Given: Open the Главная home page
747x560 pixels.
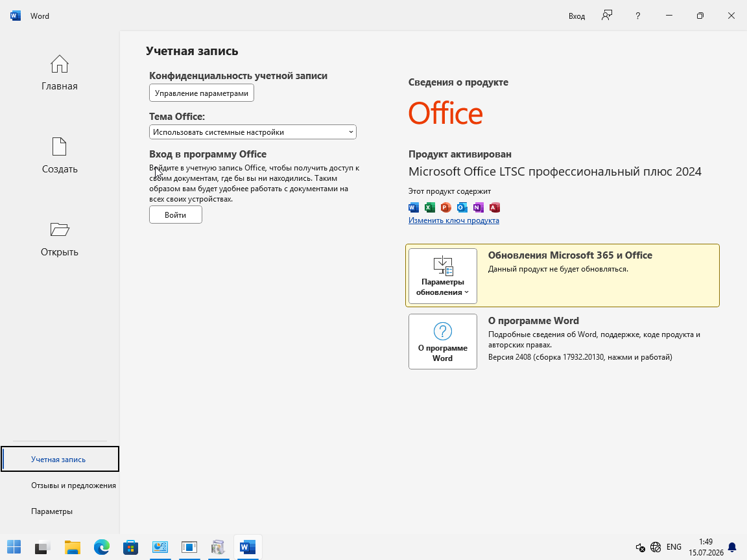Looking at the screenshot, I should (60, 73).
